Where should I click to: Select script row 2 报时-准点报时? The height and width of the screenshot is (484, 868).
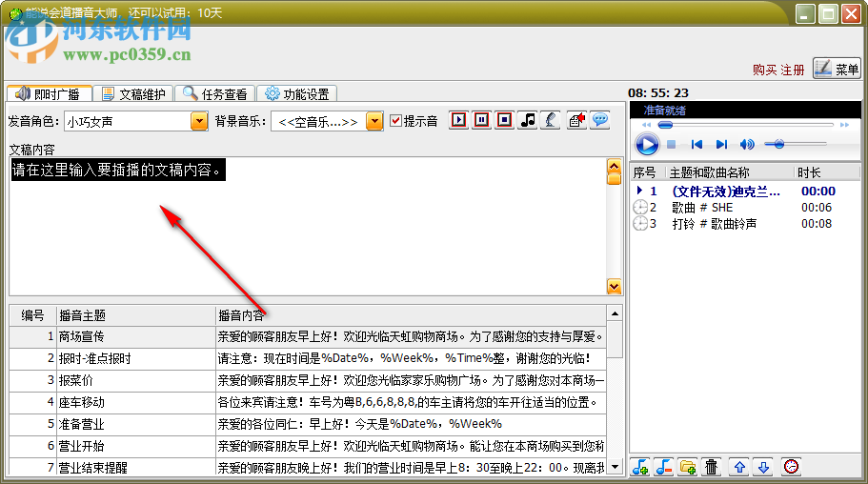(x=308, y=358)
